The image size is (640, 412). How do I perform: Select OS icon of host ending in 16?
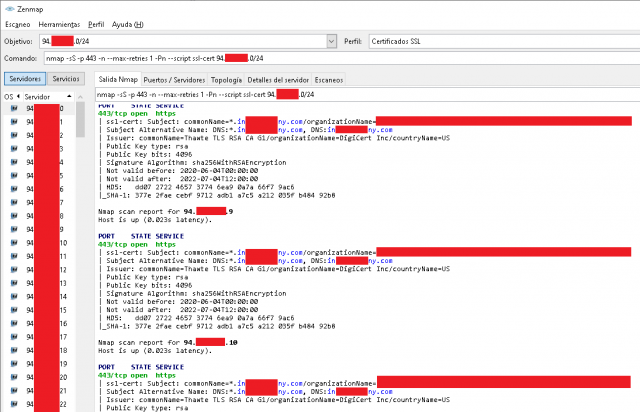[x=14, y=323]
